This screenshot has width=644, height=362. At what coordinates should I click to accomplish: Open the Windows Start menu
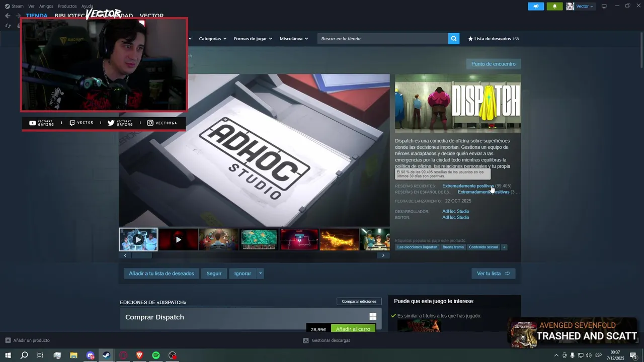point(8,355)
